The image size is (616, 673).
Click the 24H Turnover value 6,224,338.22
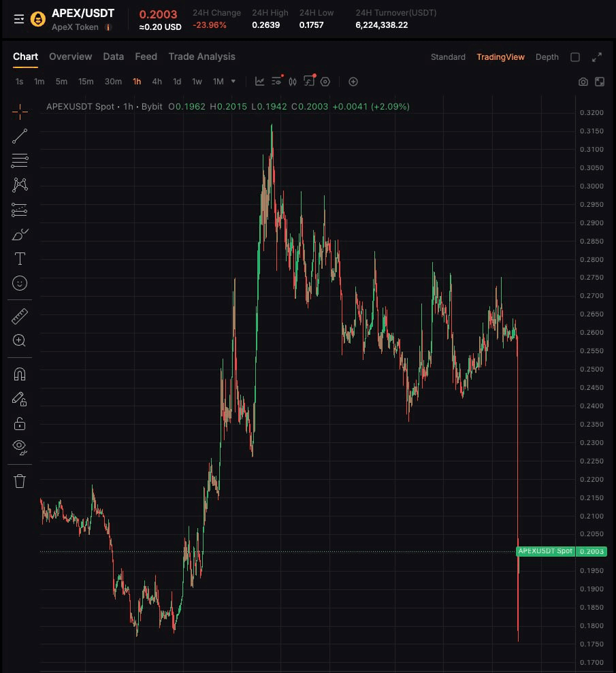click(382, 25)
